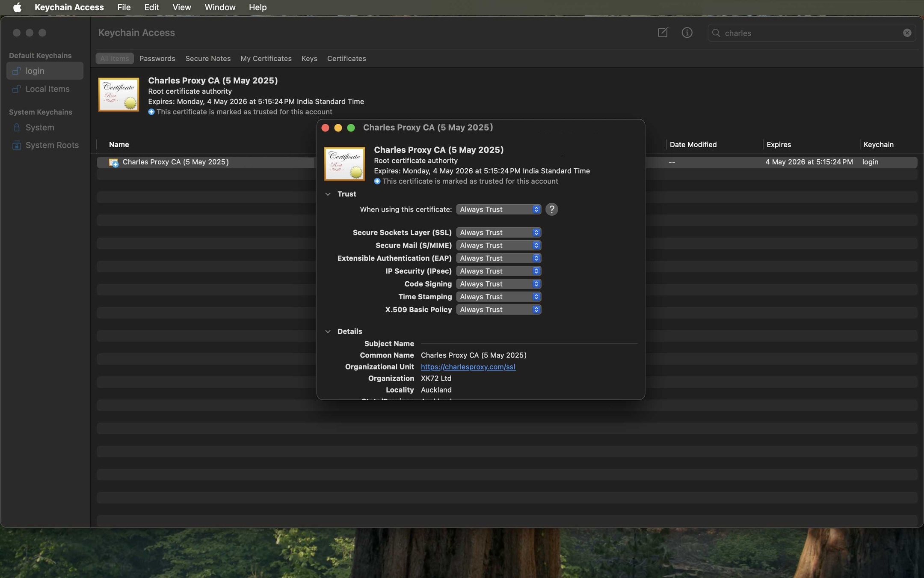Minimize the Charles Proxy CA detail window

338,128
